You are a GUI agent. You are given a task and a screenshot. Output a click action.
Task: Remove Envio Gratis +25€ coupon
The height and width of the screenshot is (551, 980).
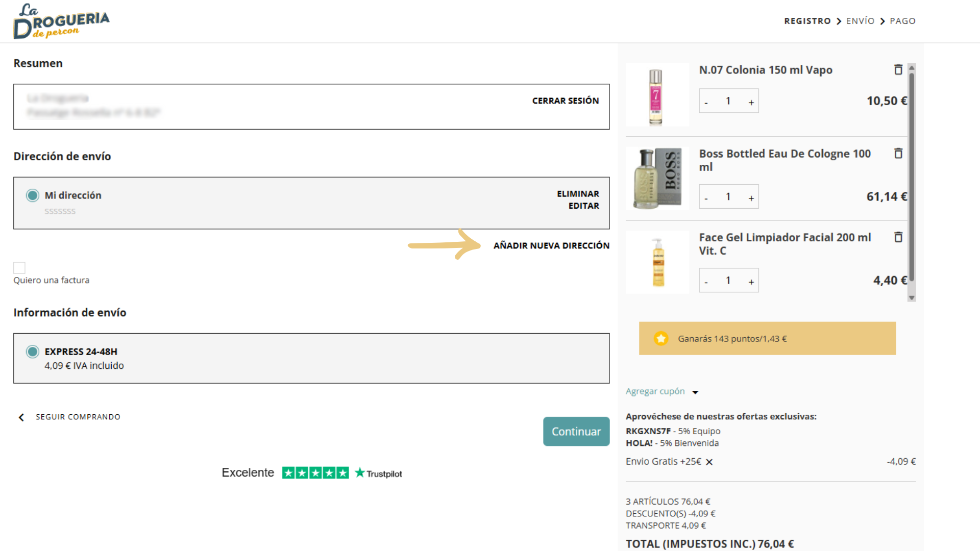709,462
